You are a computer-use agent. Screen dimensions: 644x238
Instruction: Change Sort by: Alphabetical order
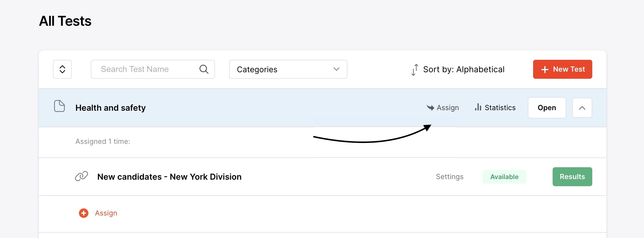pyautogui.click(x=464, y=69)
